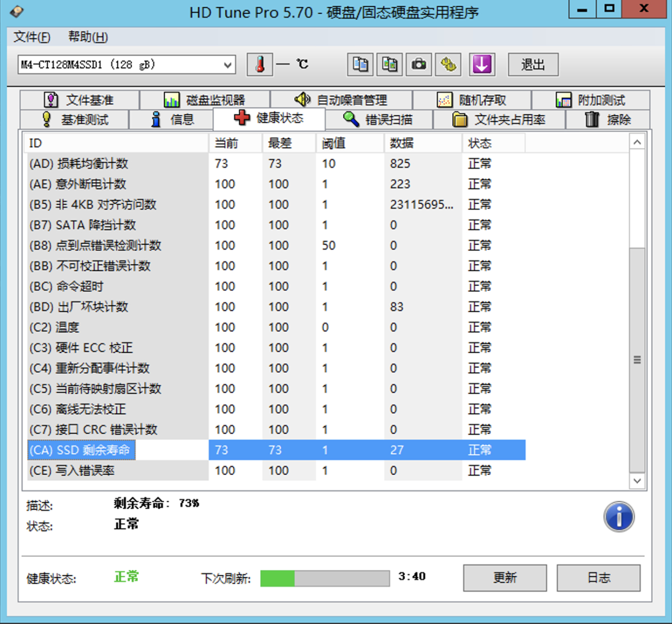The width and height of the screenshot is (672, 624).
Task: Click the thermometer temperature icon
Action: pos(259,65)
